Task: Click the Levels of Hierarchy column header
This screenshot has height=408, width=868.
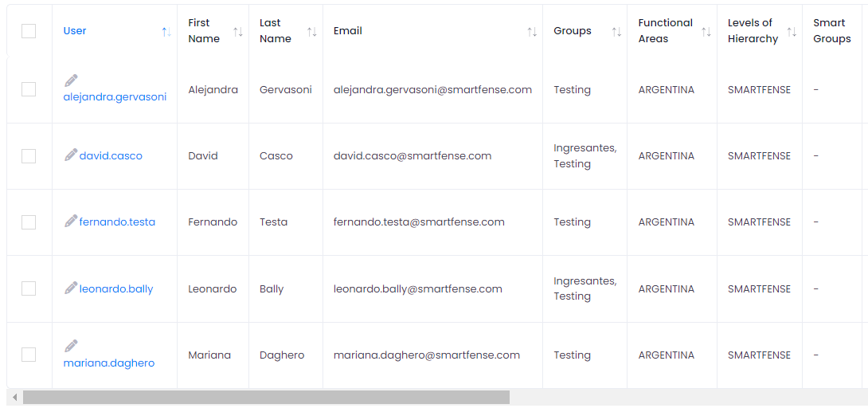Action: click(753, 31)
